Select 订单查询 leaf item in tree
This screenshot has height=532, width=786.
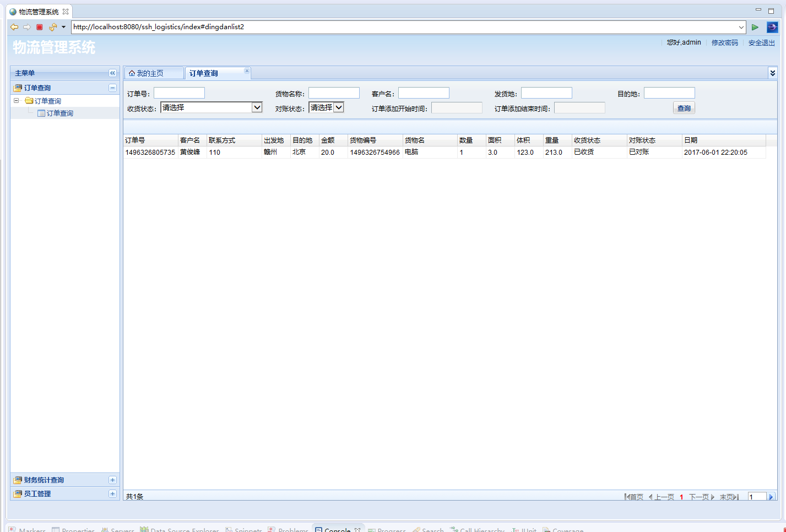pyautogui.click(x=59, y=113)
